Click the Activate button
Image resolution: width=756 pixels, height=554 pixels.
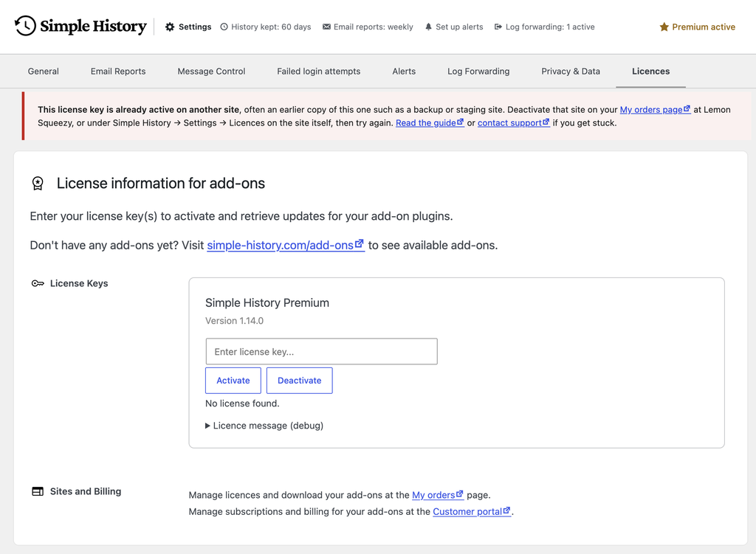click(233, 381)
